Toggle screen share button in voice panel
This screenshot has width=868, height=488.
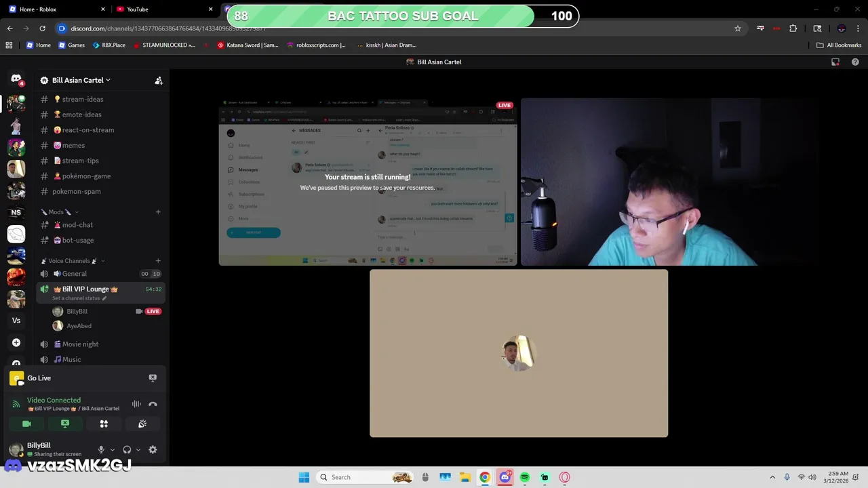click(x=65, y=424)
